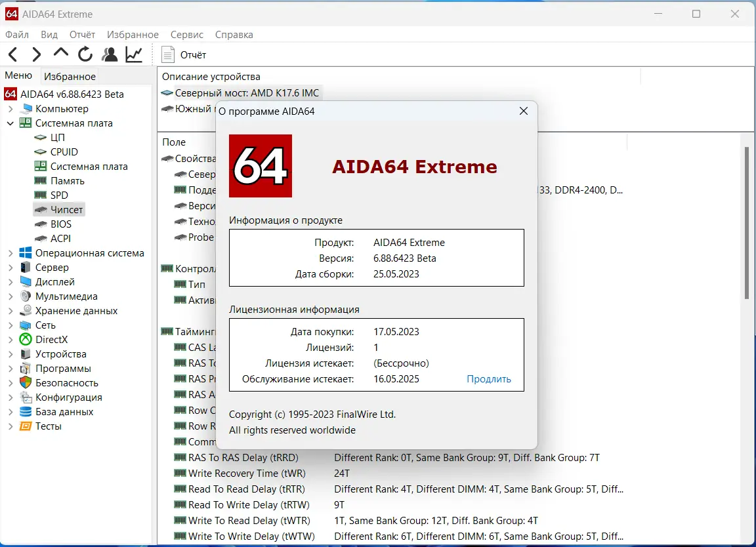756x547 pixels.
Task: Select the Компьютер tree icon
Action: pyautogui.click(x=28, y=108)
